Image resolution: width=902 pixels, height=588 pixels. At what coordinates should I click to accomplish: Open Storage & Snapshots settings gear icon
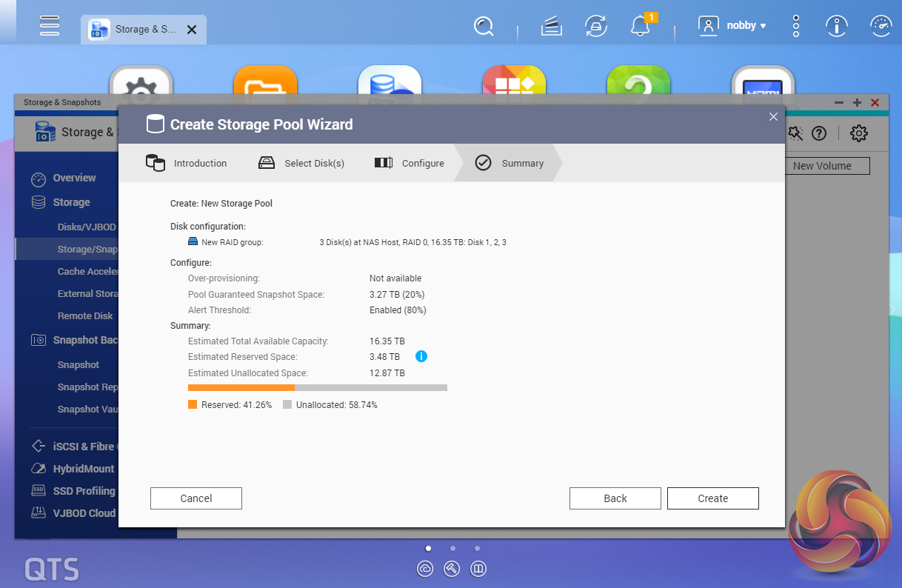tap(858, 133)
